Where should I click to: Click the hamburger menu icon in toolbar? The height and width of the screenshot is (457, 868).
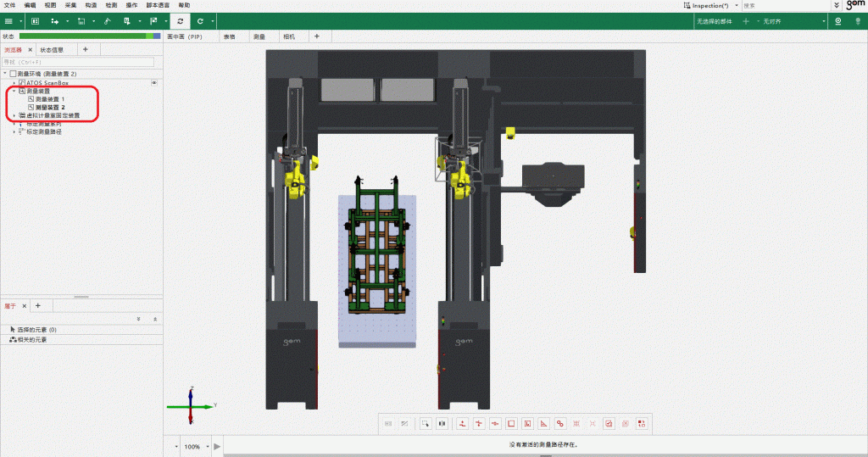pyautogui.click(x=8, y=20)
